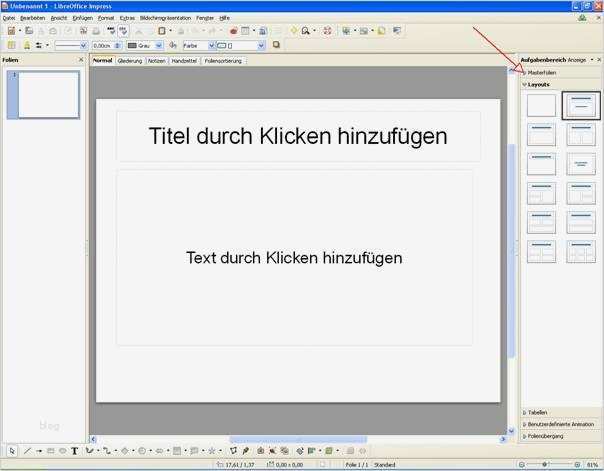
Task: Select the blank slide layout
Action: 541,105
